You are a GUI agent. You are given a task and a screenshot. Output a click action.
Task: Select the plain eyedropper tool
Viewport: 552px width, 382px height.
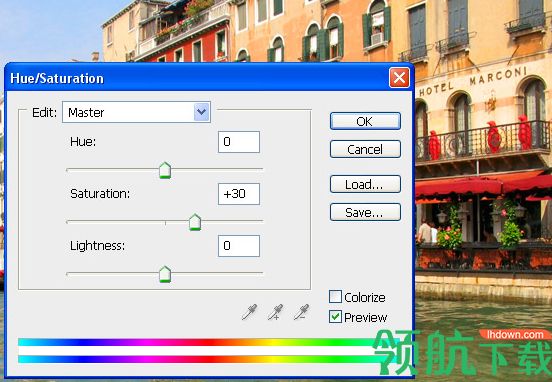pos(249,312)
